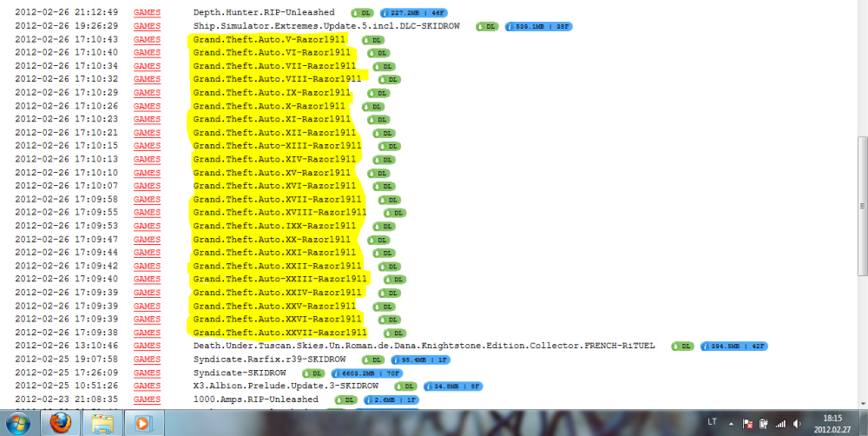Click DL badge for Grand.Theft.Auto.XXIV-Razor1911
The width and height of the screenshot is (868, 436).
point(390,293)
